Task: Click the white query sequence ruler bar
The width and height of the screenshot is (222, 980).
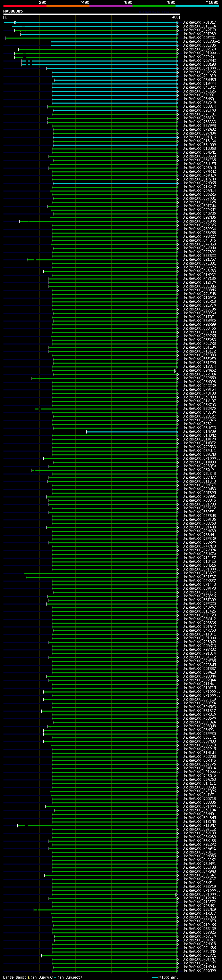Action: click(92, 14)
